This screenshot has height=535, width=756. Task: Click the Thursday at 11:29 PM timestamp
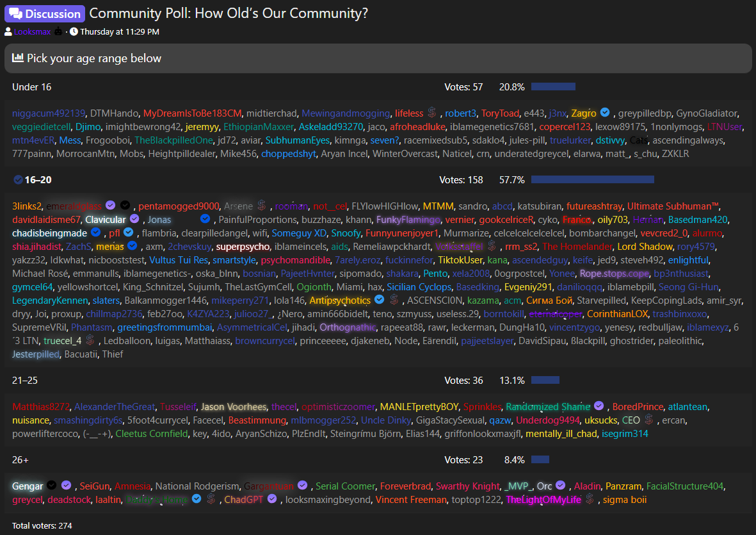tap(120, 32)
